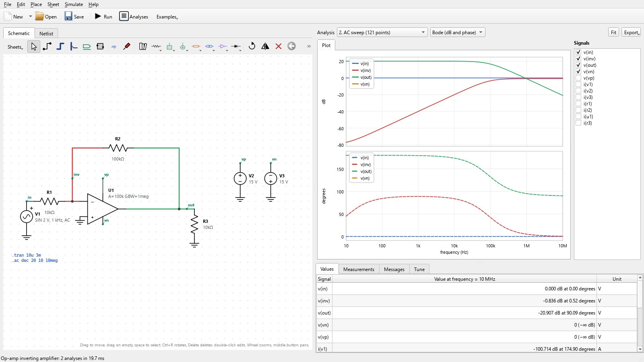Open the Bode plot type dropdown
The width and height of the screenshot is (644, 362).
[458, 33]
